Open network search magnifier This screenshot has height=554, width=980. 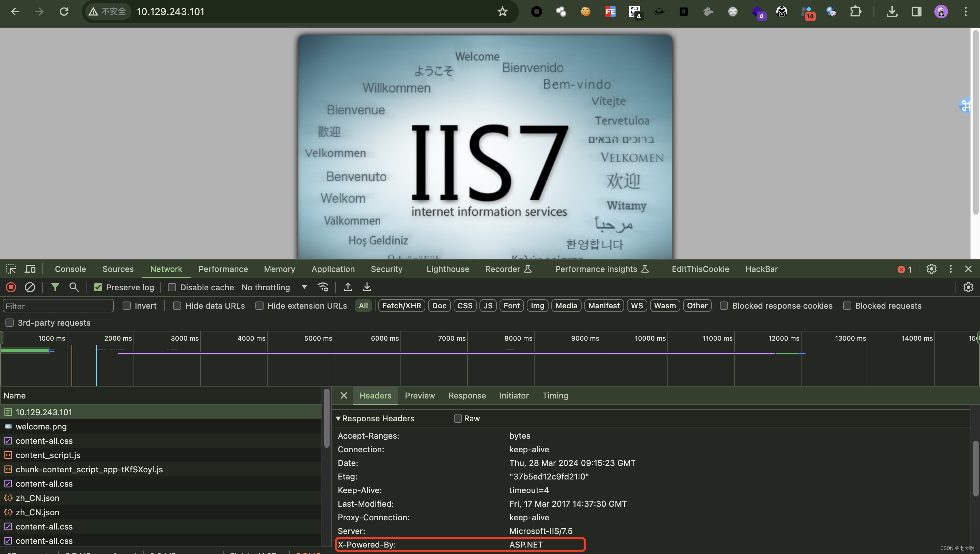coord(74,287)
